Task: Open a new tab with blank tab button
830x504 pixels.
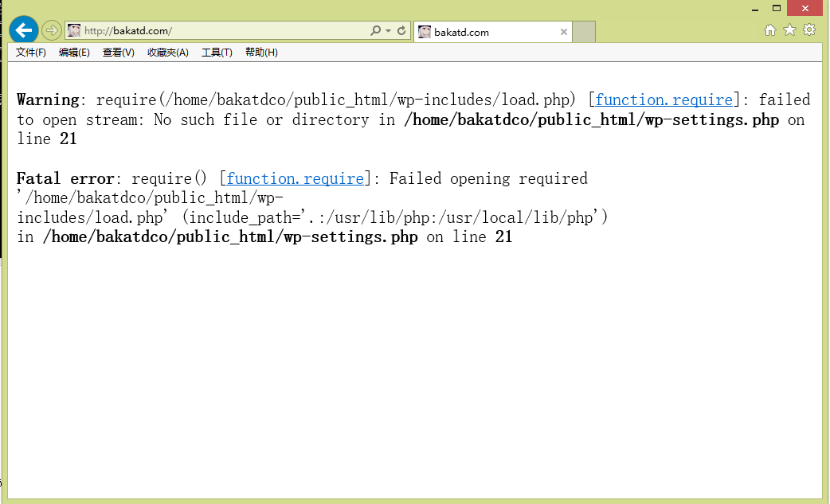Action: (x=584, y=33)
